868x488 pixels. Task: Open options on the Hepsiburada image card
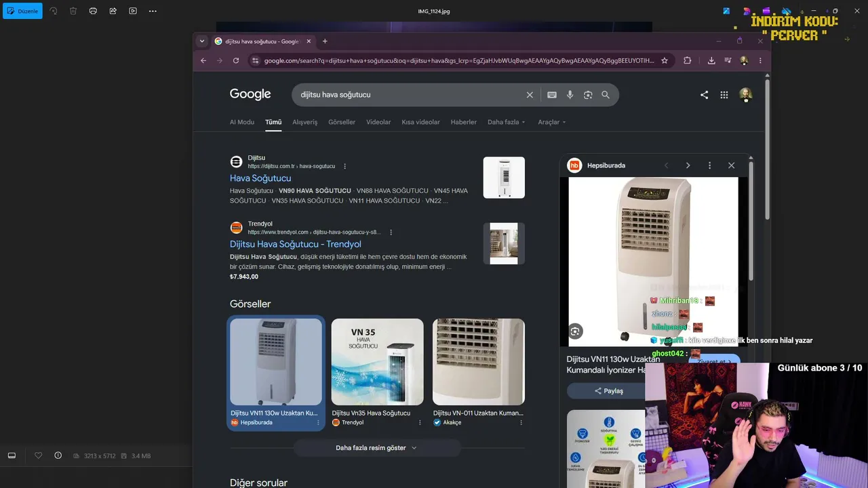click(x=318, y=422)
